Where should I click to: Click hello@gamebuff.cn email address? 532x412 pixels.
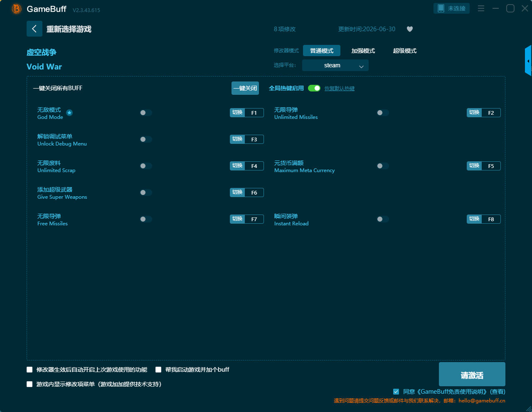point(482,401)
